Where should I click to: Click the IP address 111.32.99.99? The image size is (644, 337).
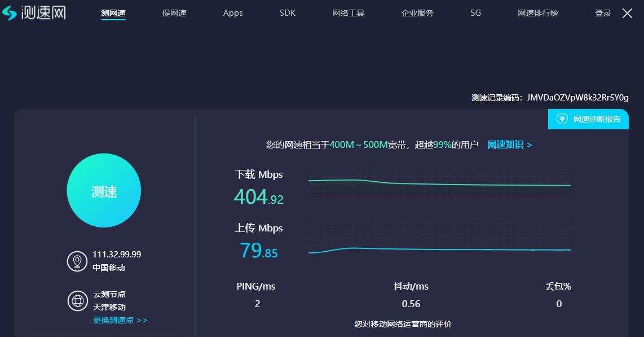(117, 255)
